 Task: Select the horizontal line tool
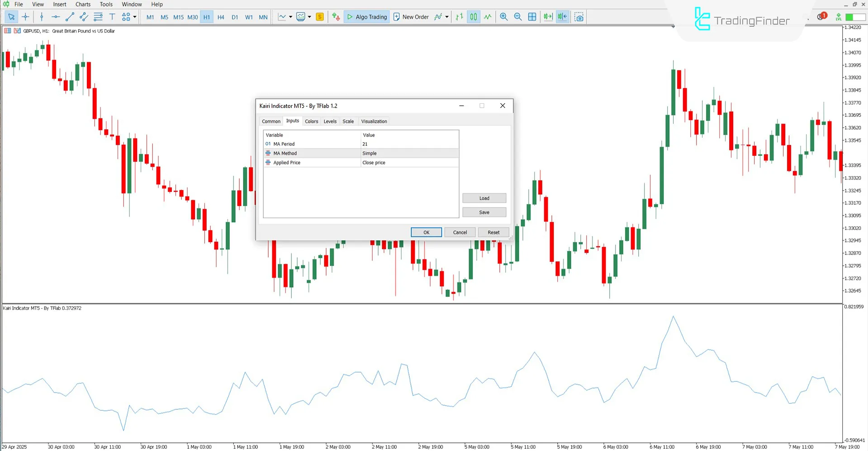coord(56,17)
